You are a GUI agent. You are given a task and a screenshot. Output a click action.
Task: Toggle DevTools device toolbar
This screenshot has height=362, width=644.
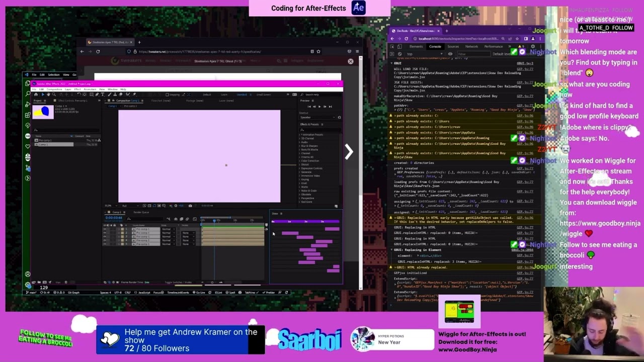coord(399,47)
